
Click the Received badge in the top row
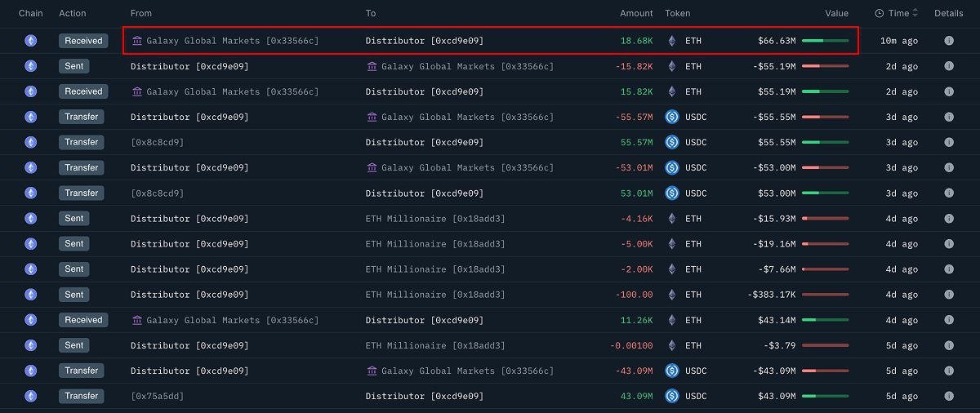(x=83, y=41)
